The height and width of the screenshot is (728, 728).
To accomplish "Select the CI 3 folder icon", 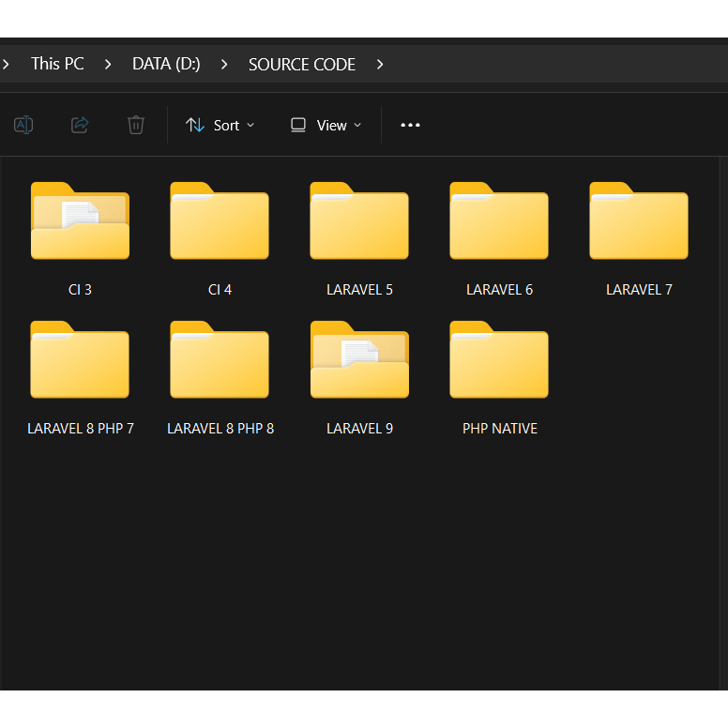I will 80,222.
